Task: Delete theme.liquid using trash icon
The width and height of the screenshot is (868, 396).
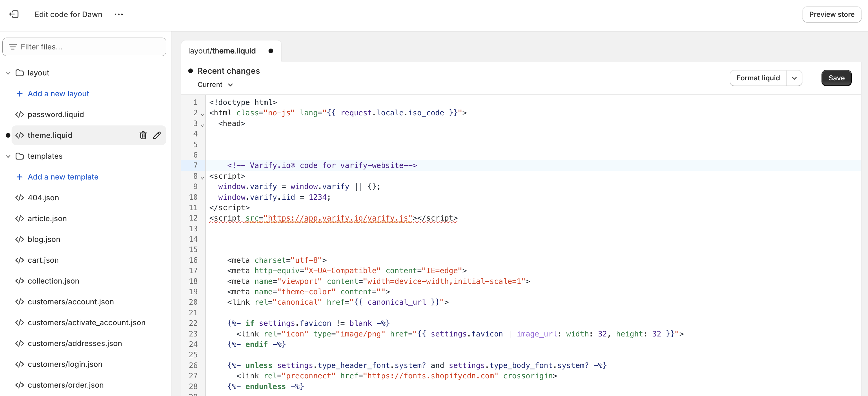Action: pos(143,135)
